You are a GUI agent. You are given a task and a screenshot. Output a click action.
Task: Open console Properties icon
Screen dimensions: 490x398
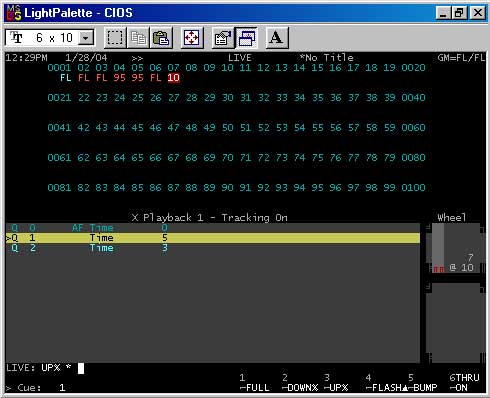(x=223, y=38)
